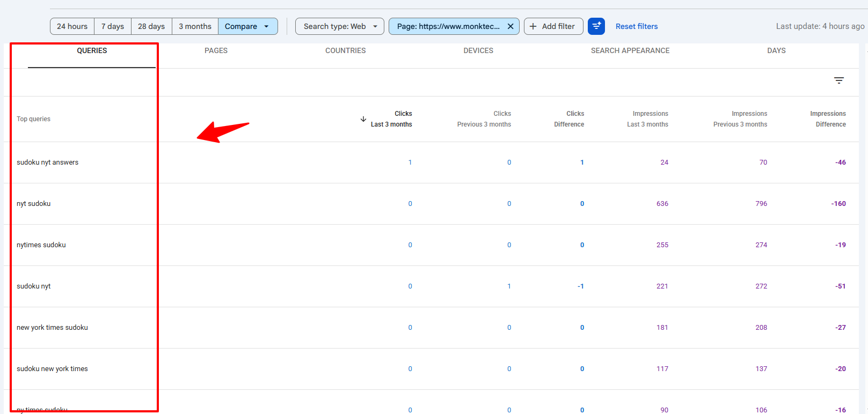This screenshot has height=414, width=868.
Task: Click impressions difference value -160
Action: [838, 204]
